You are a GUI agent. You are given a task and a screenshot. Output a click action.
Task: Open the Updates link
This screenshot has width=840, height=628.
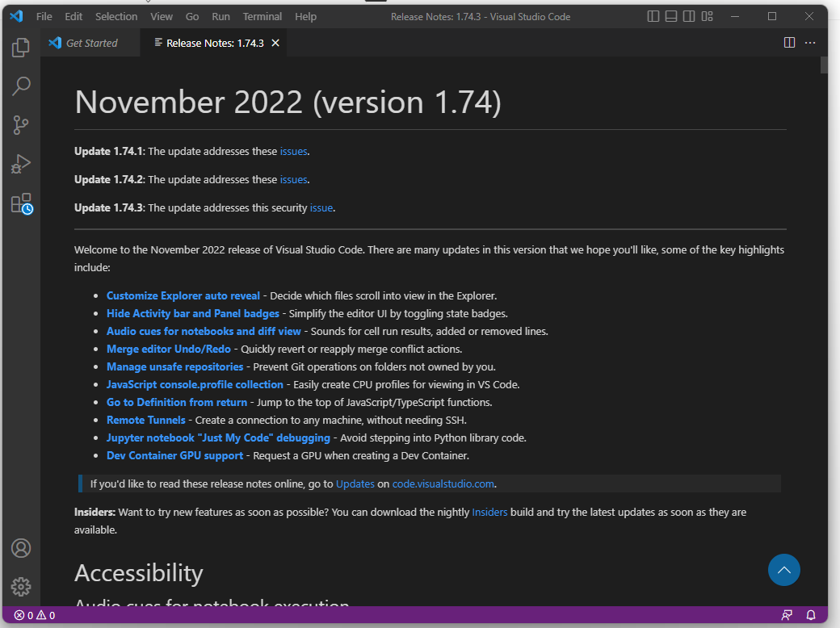tap(355, 484)
